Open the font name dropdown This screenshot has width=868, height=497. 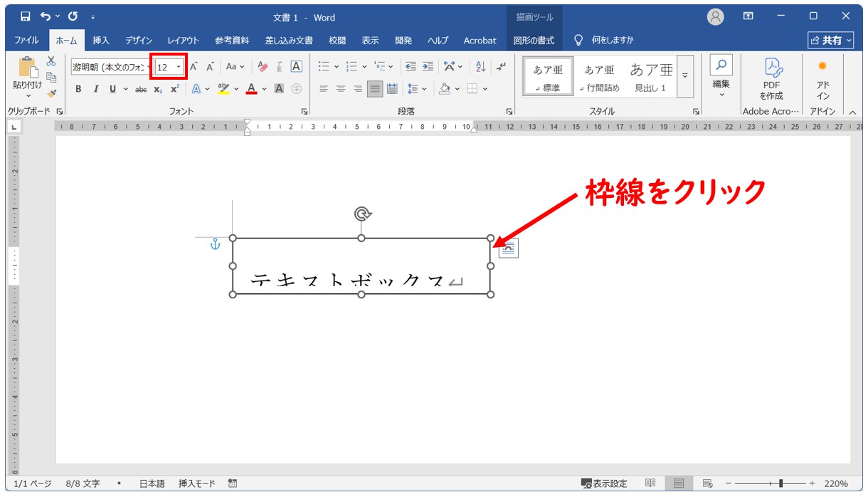(150, 67)
